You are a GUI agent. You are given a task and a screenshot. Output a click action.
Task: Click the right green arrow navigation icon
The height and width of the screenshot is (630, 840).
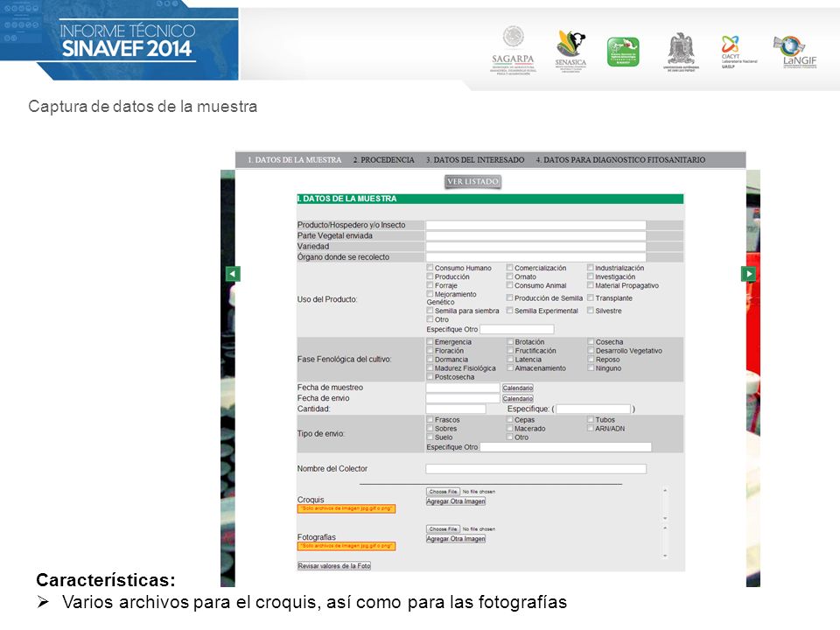point(748,274)
